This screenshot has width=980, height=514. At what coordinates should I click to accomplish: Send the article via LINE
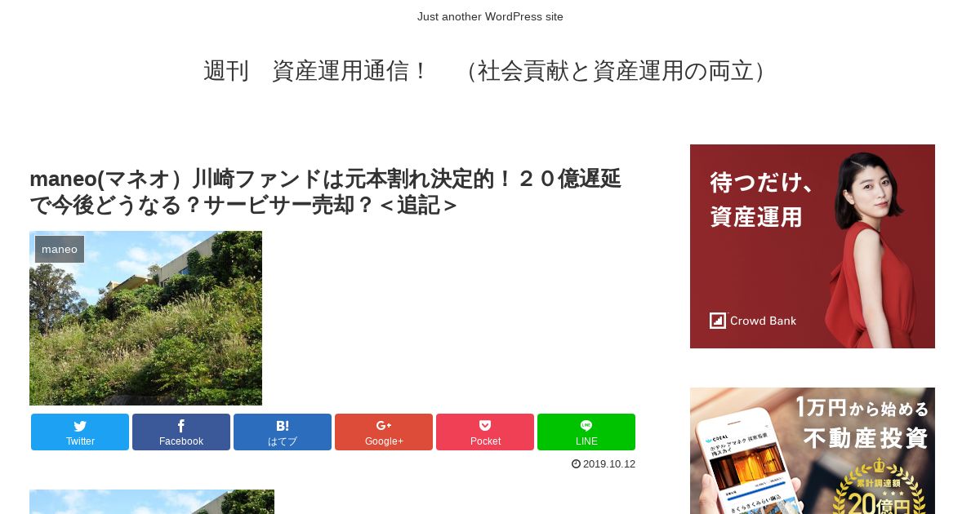(586, 432)
